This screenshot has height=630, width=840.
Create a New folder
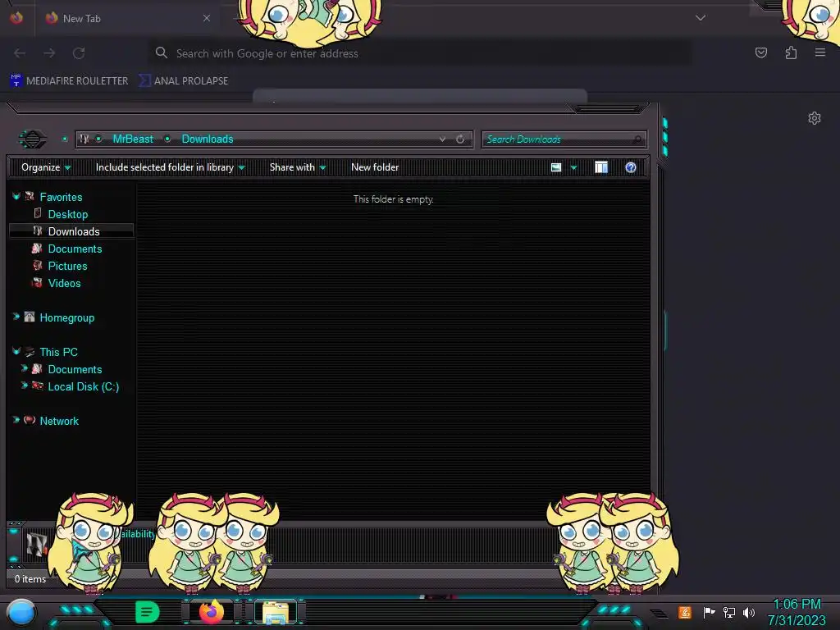(x=375, y=167)
